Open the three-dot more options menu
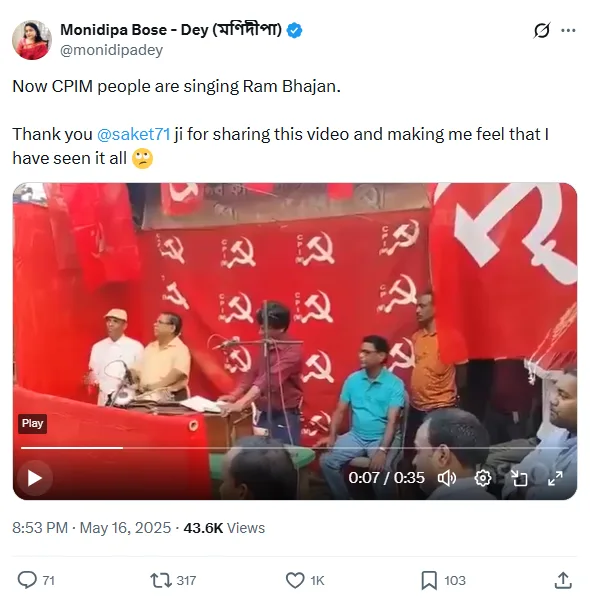 (568, 30)
